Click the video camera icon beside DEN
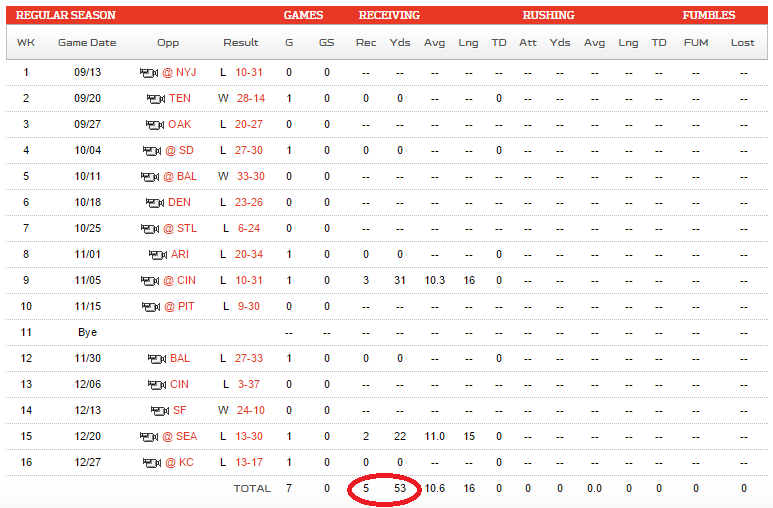 (x=155, y=202)
